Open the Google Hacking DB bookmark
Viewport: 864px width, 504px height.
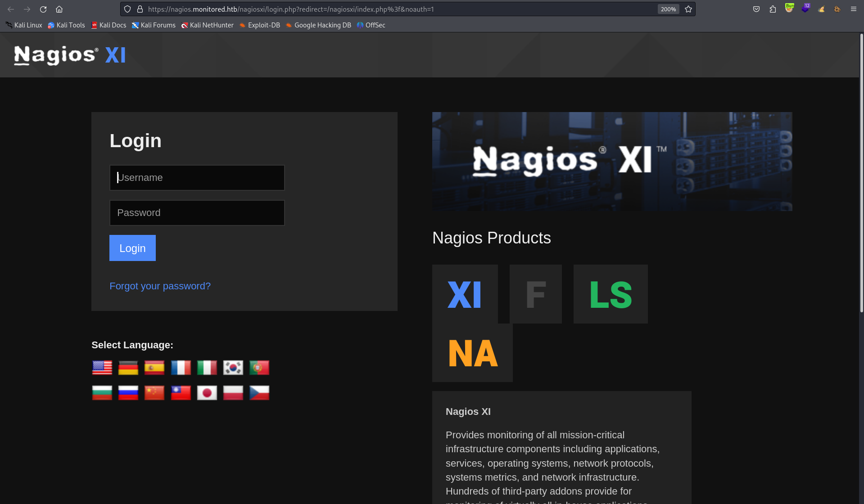[318, 25]
